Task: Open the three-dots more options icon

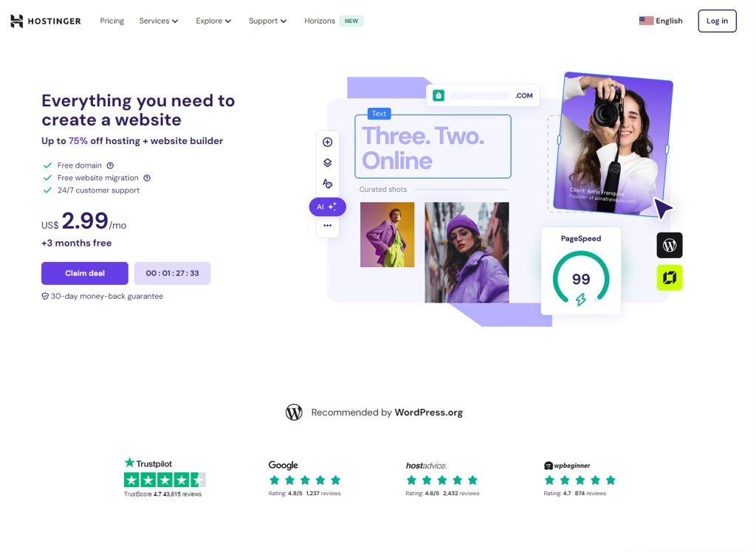Action: (327, 226)
